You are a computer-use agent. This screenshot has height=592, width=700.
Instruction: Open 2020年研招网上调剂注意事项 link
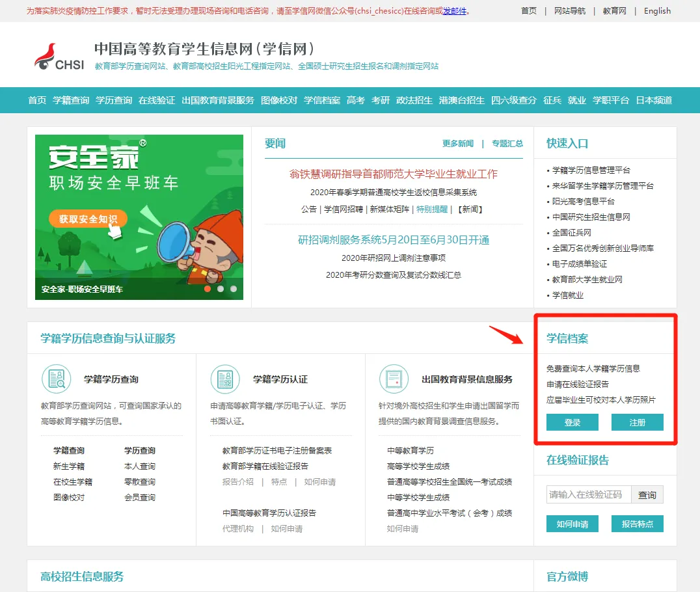point(394,258)
